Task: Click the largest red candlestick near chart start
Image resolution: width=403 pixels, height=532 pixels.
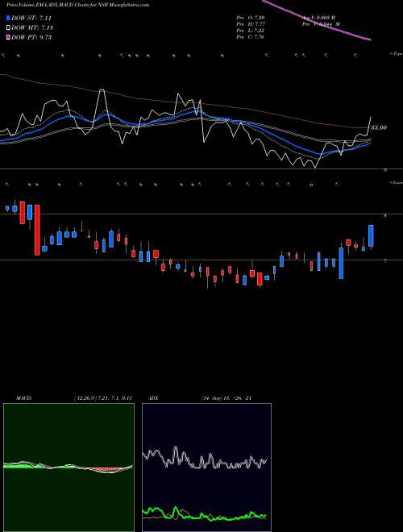Action: (x=37, y=230)
